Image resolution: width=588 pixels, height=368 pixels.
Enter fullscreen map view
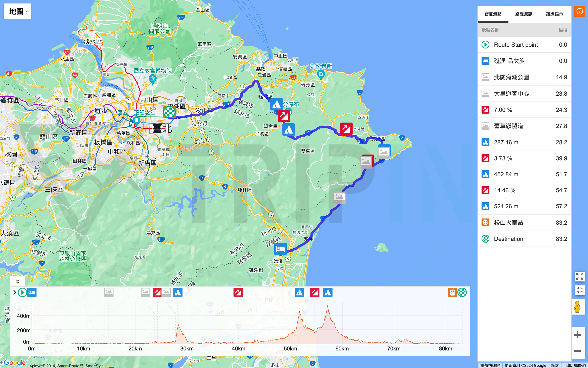coord(580,276)
